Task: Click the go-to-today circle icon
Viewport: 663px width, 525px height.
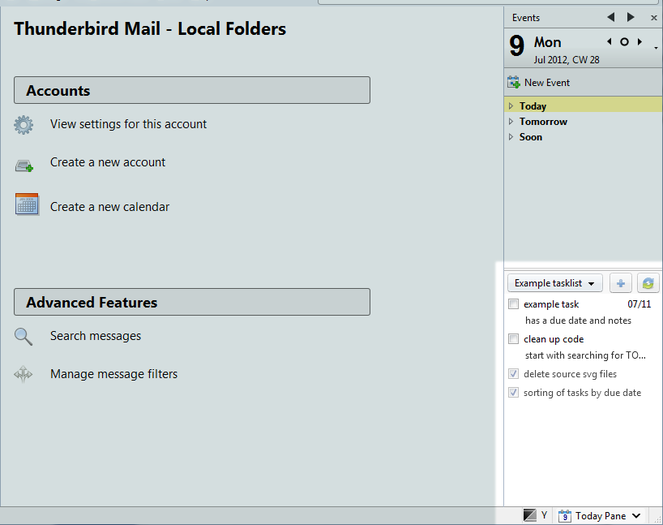Action: (625, 42)
